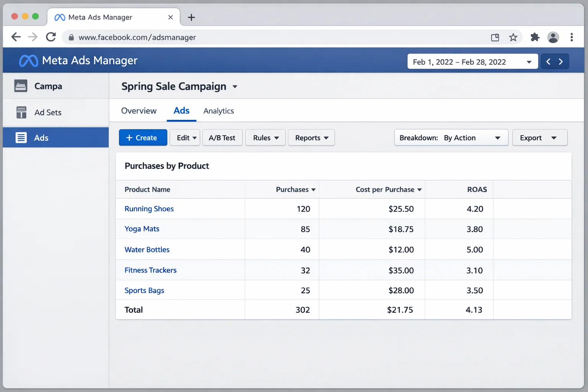The width and height of the screenshot is (588, 392).
Task: Reload the page with refresh icon
Action: point(51,37)
